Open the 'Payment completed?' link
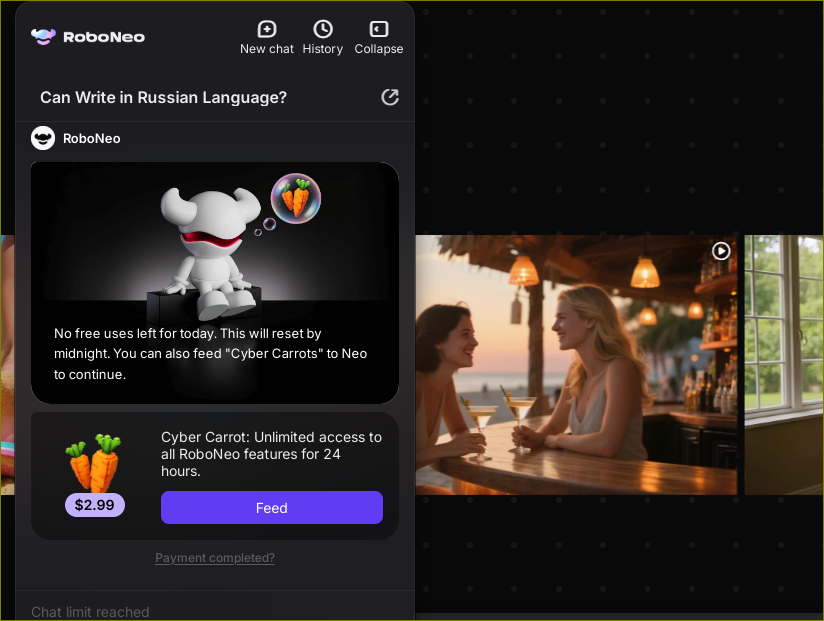Viewport: 824px width, 621px height. 215,558
